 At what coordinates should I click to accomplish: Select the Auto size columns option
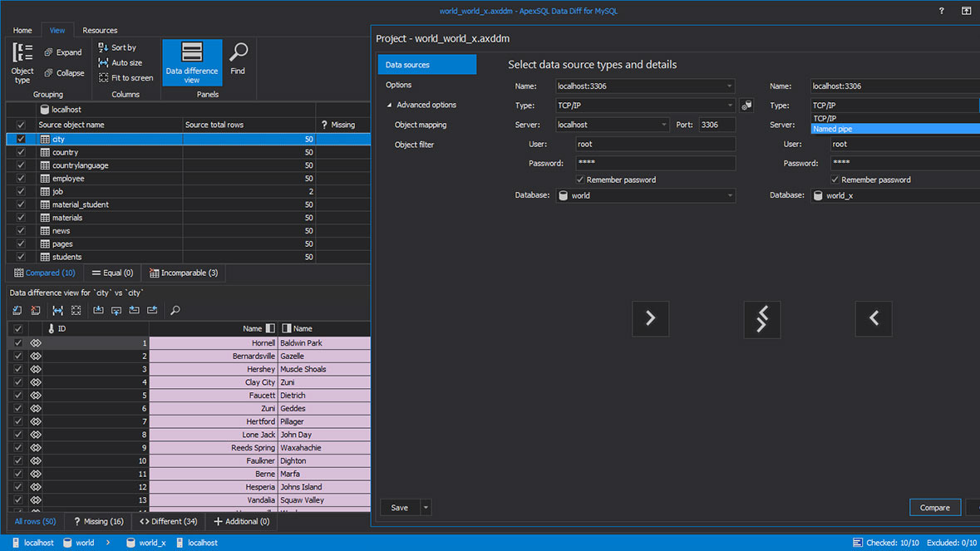(122, 62)
